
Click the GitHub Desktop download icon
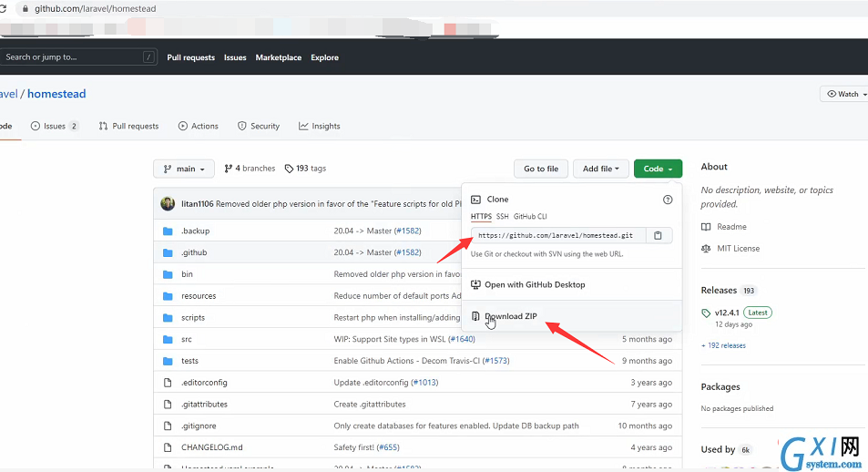tap(475, 284)
